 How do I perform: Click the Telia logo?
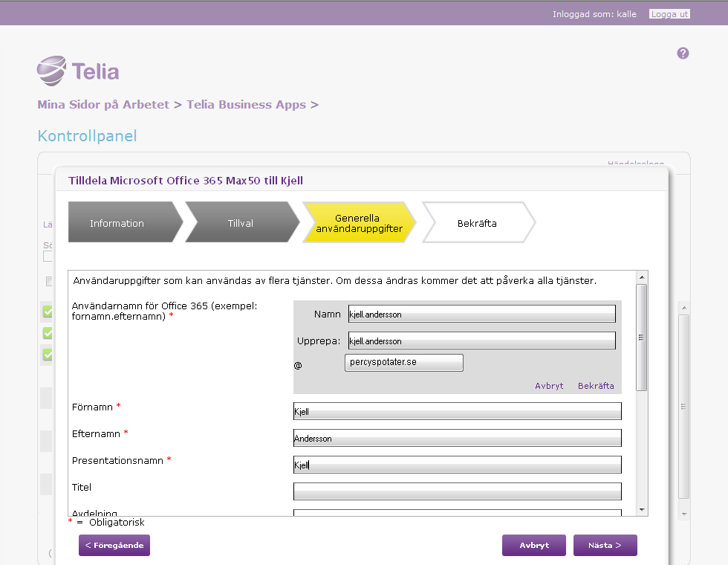coord(78,71)
